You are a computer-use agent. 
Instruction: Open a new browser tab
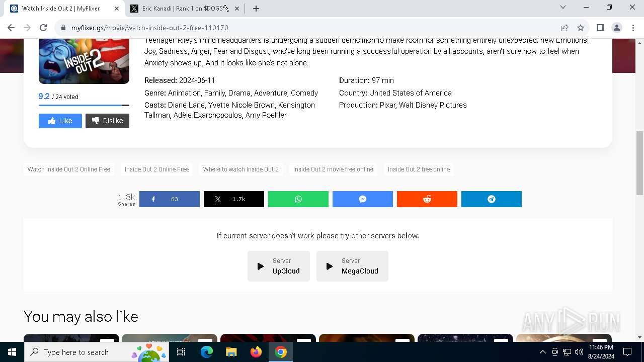256,9
